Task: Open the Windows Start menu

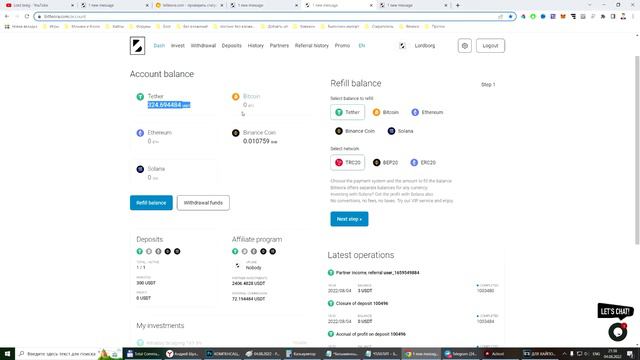Action: pyautogui.click(x=7, y=354)
